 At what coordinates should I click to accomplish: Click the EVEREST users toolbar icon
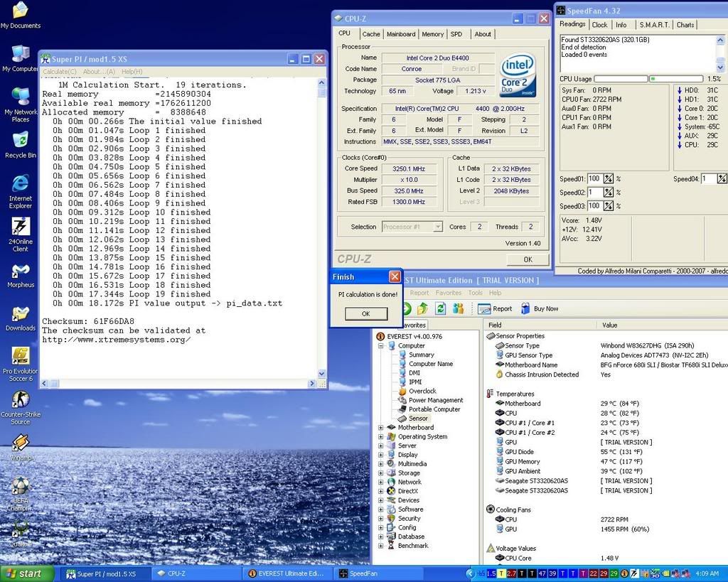459,308
